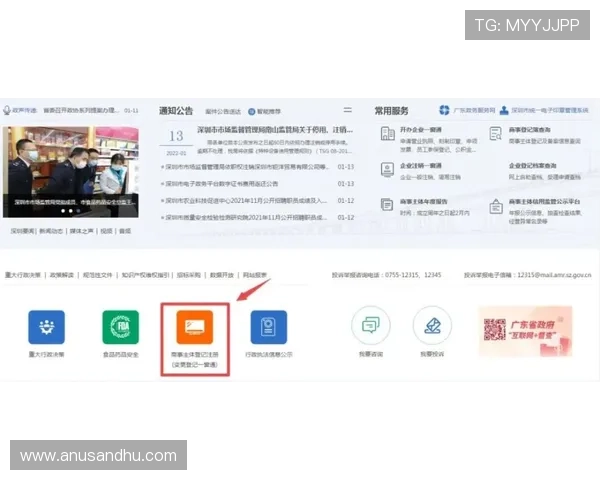Open the 商事主体年度报告 service title
600x480 pixels.
tap(424, 201)
